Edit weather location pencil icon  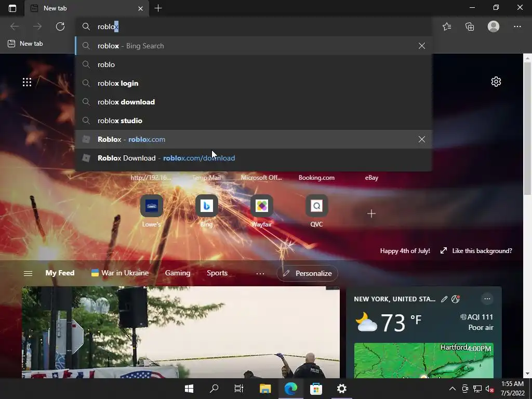(444, 299)
